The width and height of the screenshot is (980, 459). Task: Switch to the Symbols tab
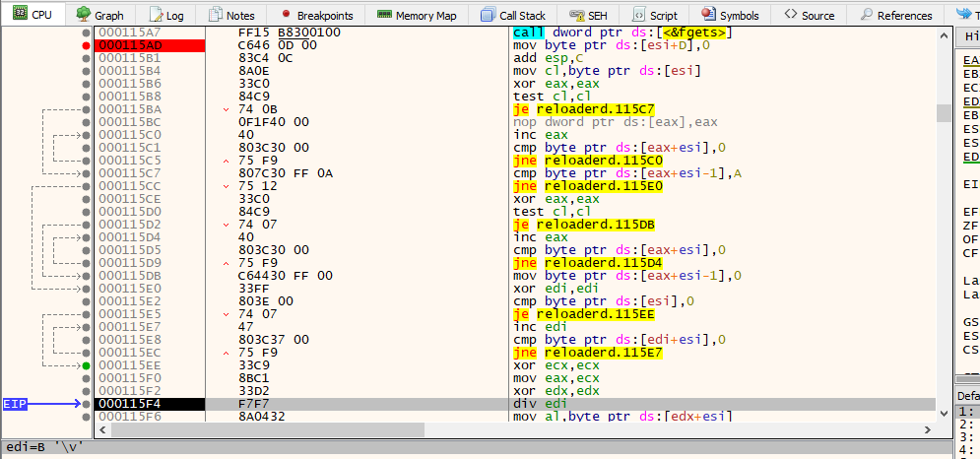tap(730, 15)
